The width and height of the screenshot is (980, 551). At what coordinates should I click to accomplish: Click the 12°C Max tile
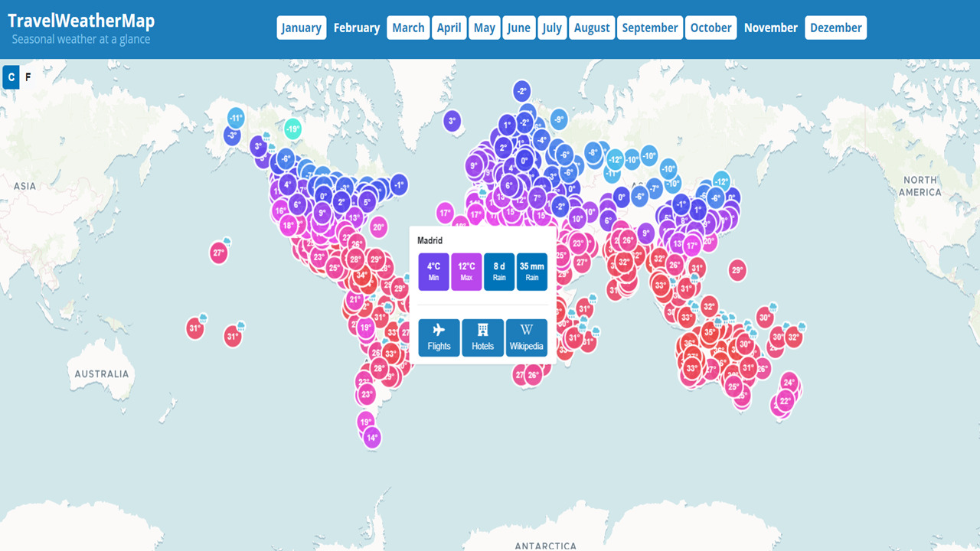[x=466, y=272]
